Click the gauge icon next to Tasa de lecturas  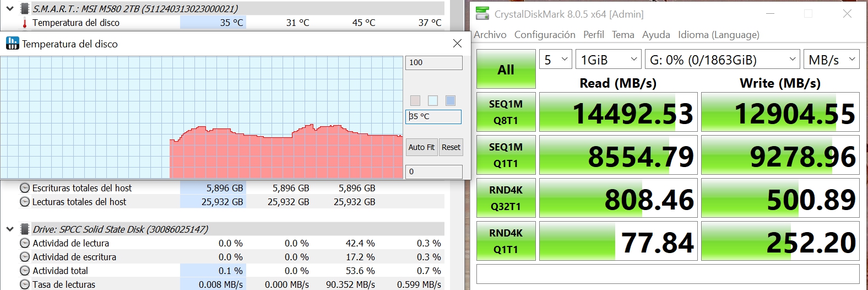(x=25, y=284)
